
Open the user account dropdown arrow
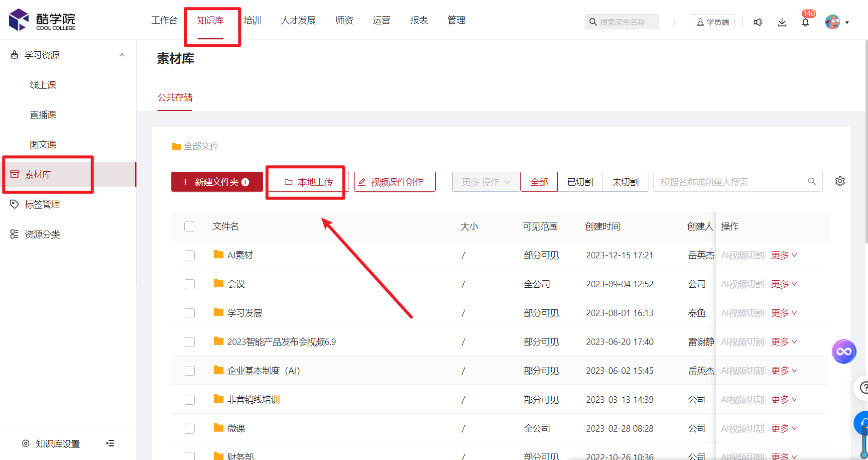point(847,22)
